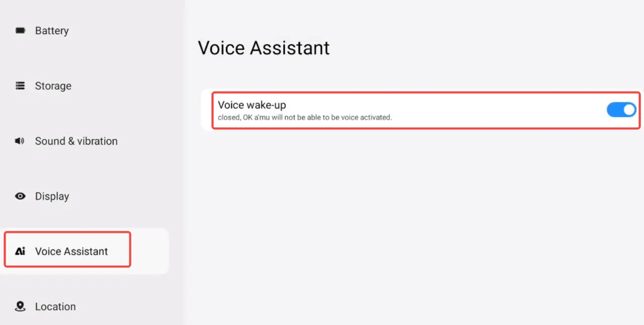Screen dimensions: 644x325
Task: Go to Sound & vibration settings
Action: [x=76, y=141]
